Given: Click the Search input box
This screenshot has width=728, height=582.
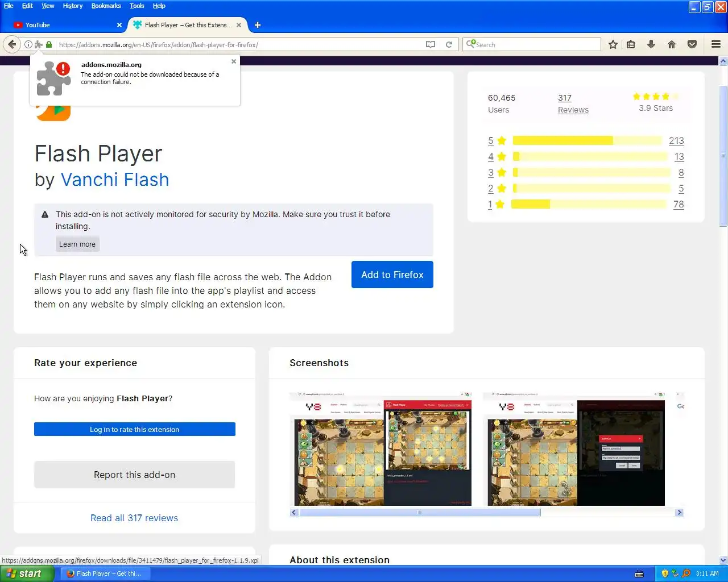Looking at the screenshot, I should pos(532,44).
